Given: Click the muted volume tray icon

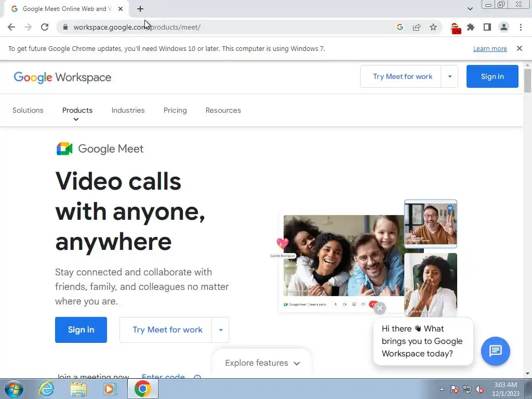Looking at the screenshot, I should (x=480, y=390).
